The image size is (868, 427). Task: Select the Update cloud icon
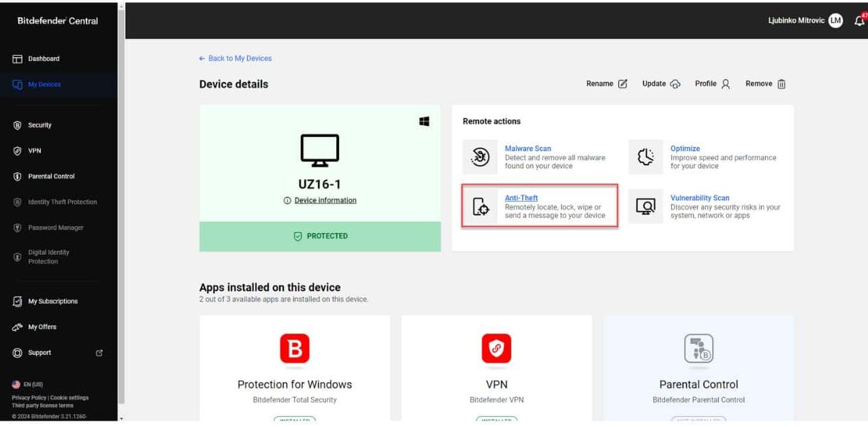pos(677,83)
